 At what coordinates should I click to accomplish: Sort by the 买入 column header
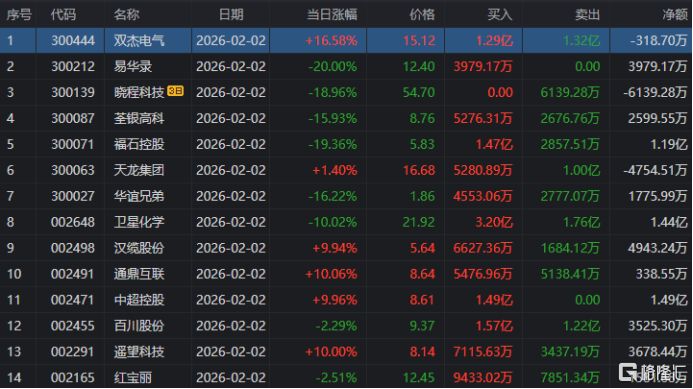(500, 15)
